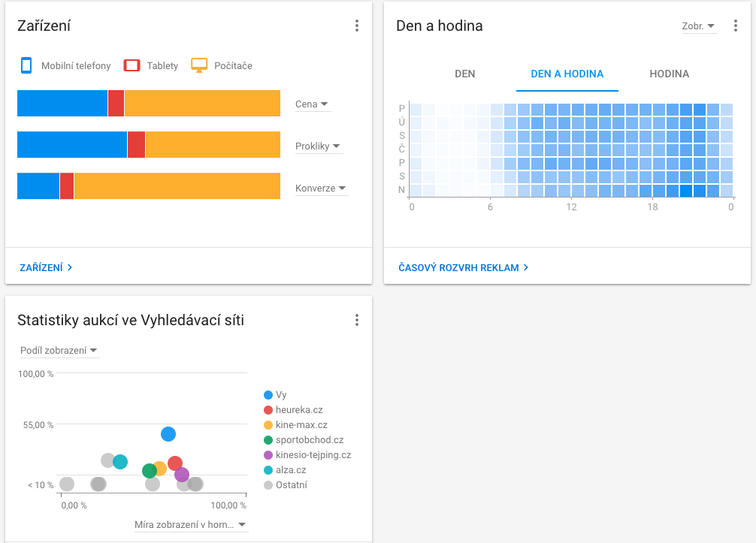
Task: Open the Zařízení card three-dot menu
Action: pyautogui.click(x=357, y=26)
